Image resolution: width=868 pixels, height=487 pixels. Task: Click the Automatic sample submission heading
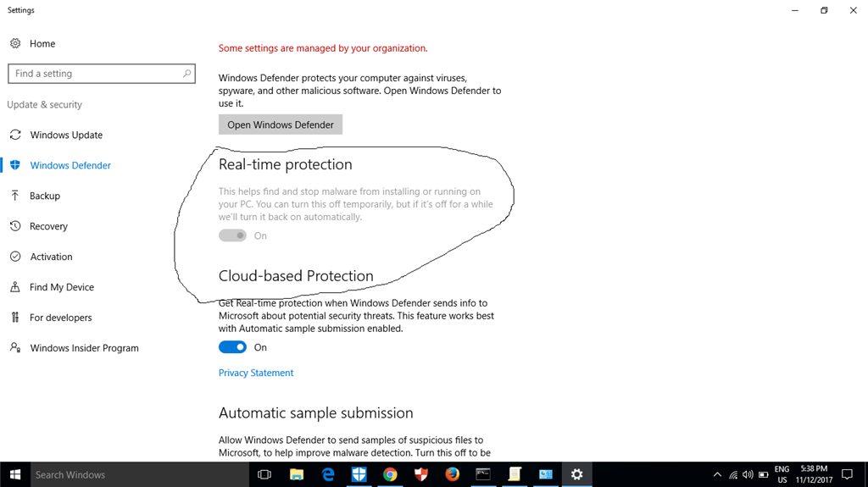tap(315, 412)
